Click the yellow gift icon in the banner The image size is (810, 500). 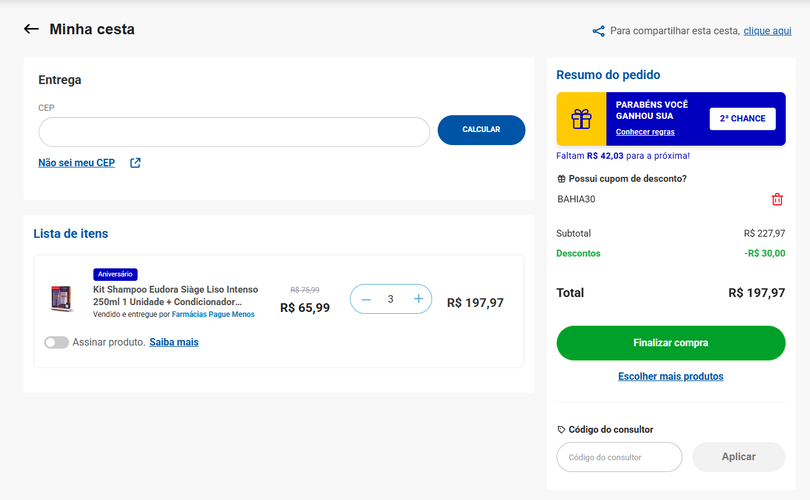tap(581, 119)
